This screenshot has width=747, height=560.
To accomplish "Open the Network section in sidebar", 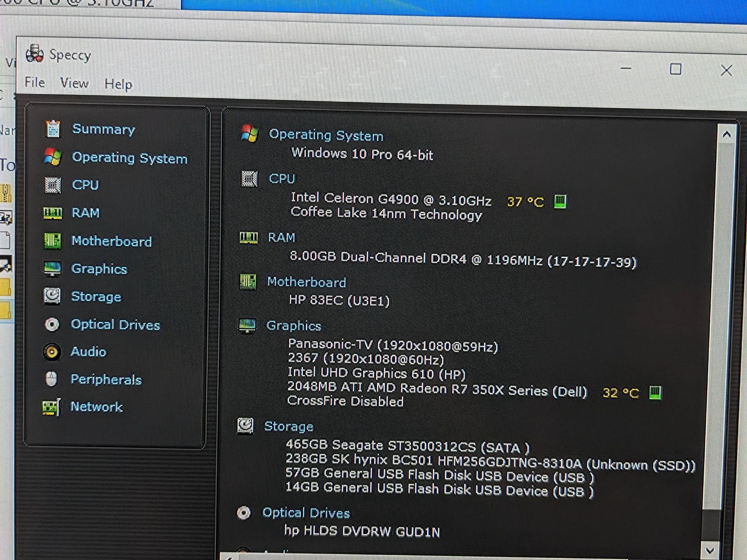I will 96,407.
